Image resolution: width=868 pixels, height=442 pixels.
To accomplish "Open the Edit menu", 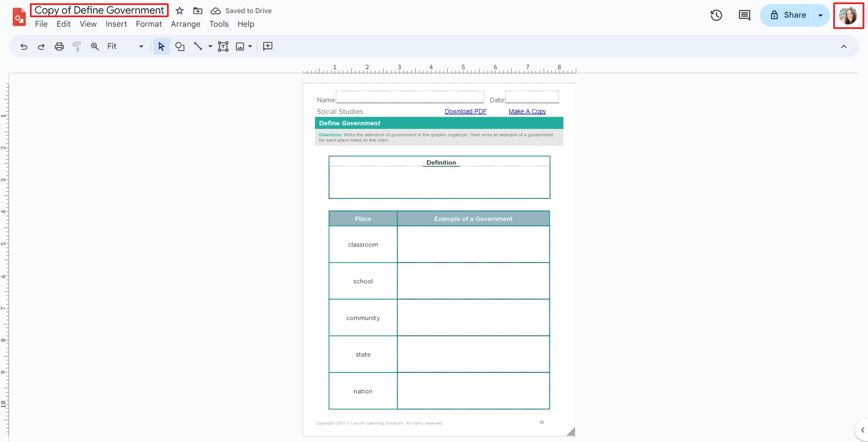I will tap(63, 24).
